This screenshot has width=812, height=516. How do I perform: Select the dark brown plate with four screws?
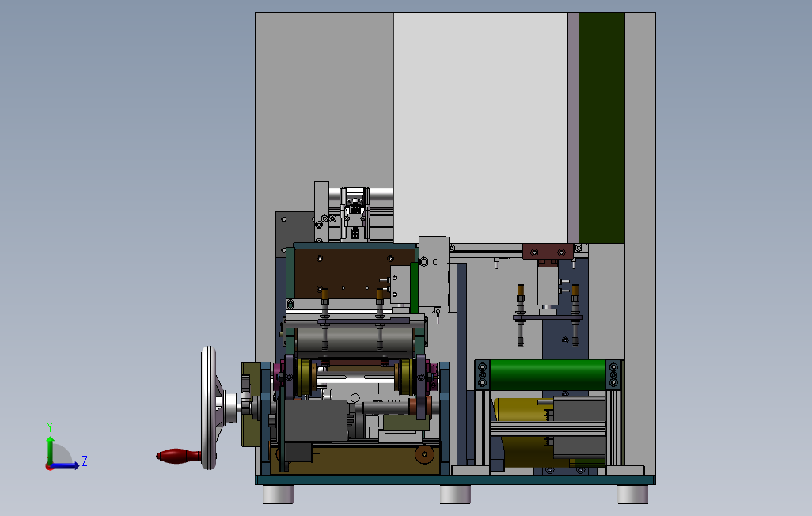point(353,273)
